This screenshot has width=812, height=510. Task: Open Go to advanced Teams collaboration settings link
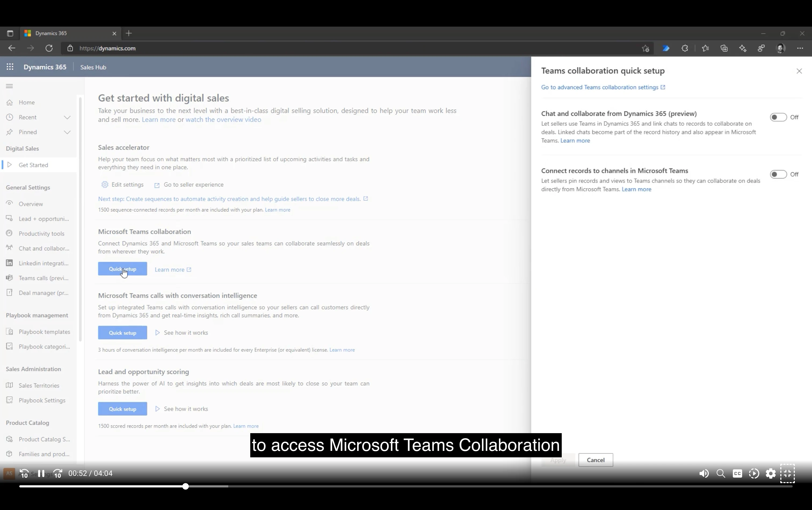pyautogui.click(x=603, y=87)
